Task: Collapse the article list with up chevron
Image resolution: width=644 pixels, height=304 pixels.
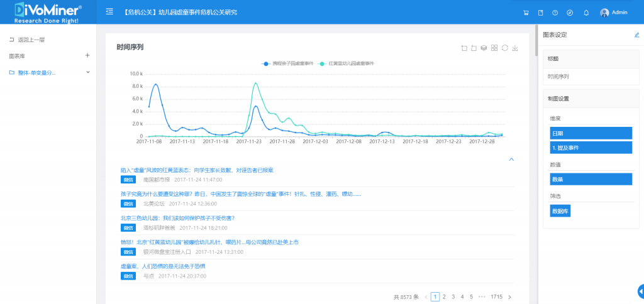Action: [x=511, y=160]
